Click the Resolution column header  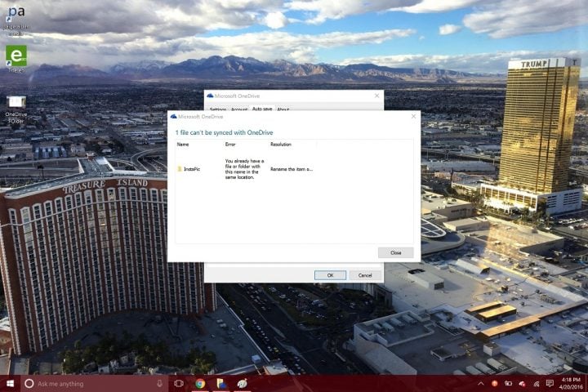(281, 145)
